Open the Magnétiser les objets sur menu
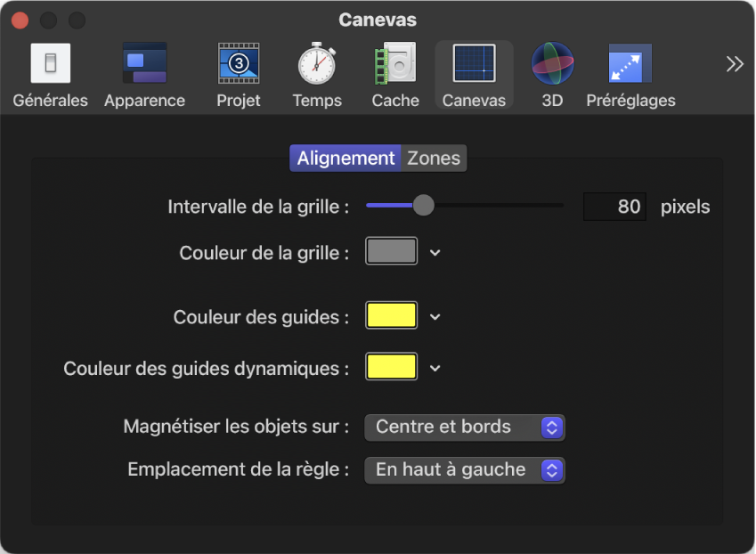Viewport: 756px width, 554px height. pos(464,427)
